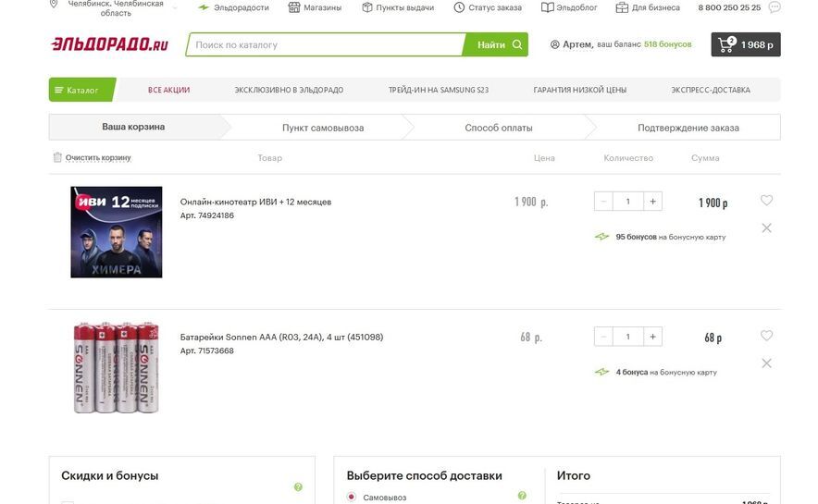Add Sonnen batteries to wishlist heart
Viewport: 818px width, 504px height.
766,336
